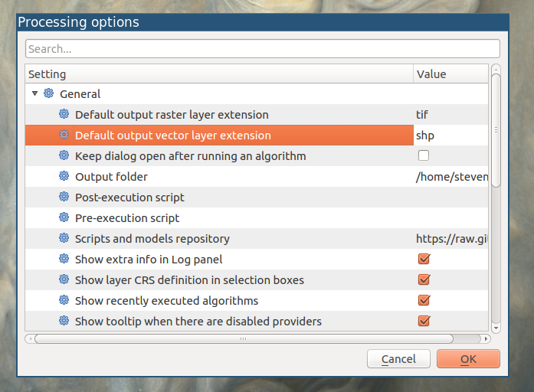Click gear icon for Default output raster layer extension
The height and width of the screenshot is (392, 534).
(x=64, y=115)
